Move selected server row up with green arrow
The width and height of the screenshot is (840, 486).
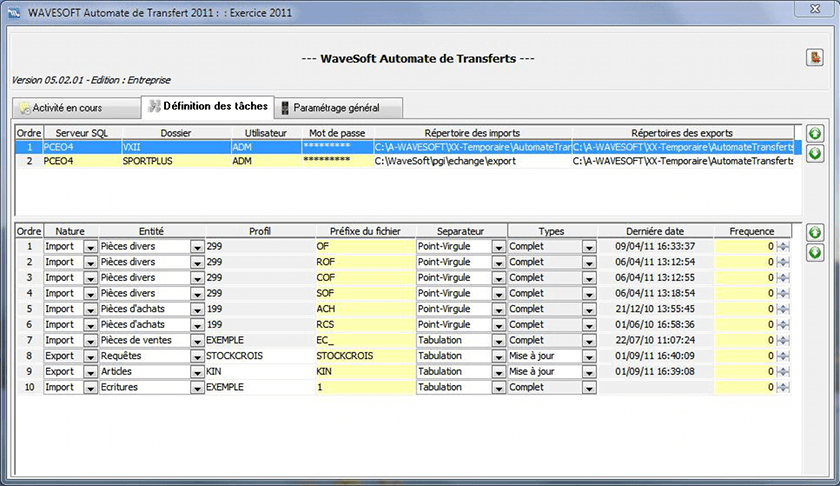click(815, 133)
